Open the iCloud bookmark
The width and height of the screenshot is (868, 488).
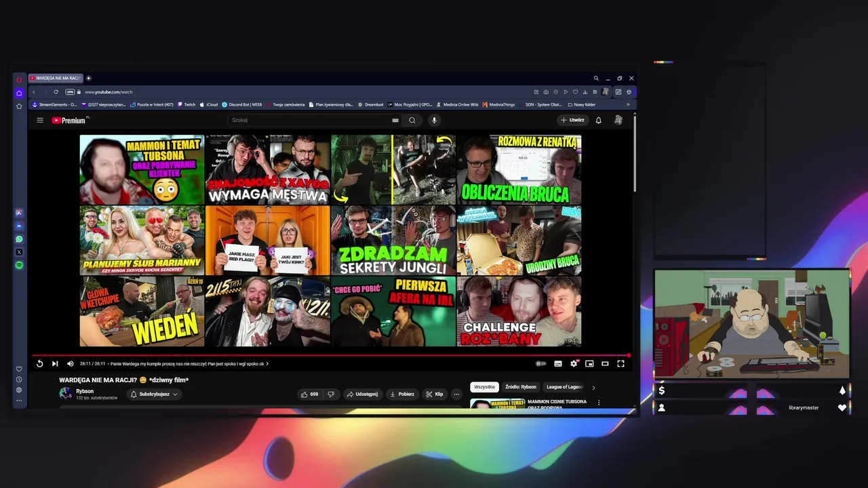click(209, 104)
